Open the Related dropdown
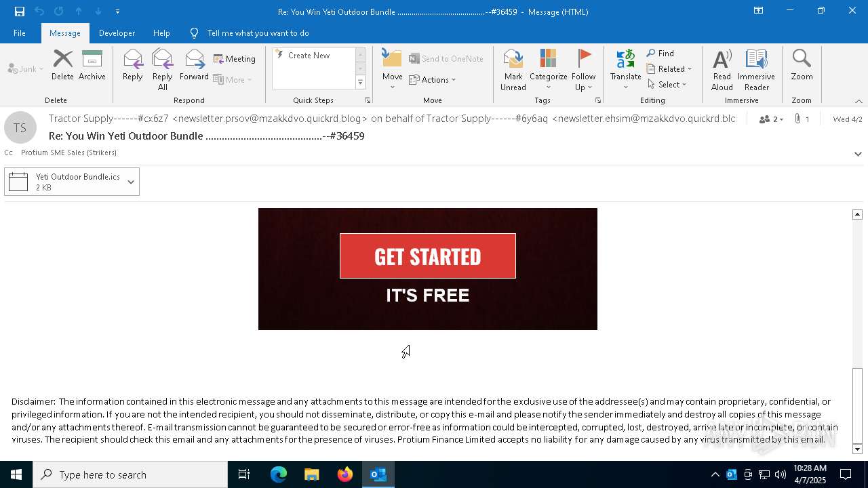The image size is (868, 488). pyautogui.click(x=669, y=68)
